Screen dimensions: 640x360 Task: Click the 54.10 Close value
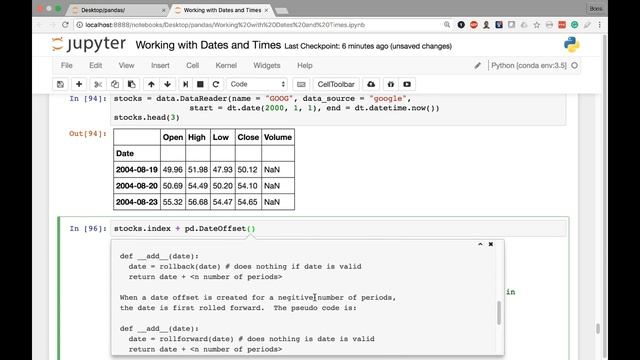click(x=248, y=186)
